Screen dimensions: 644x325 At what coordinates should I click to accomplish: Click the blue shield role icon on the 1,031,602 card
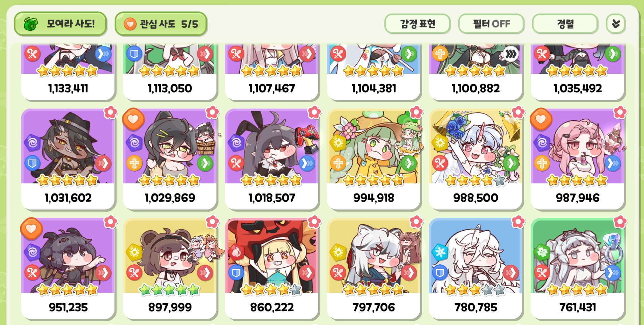(32, 164)
